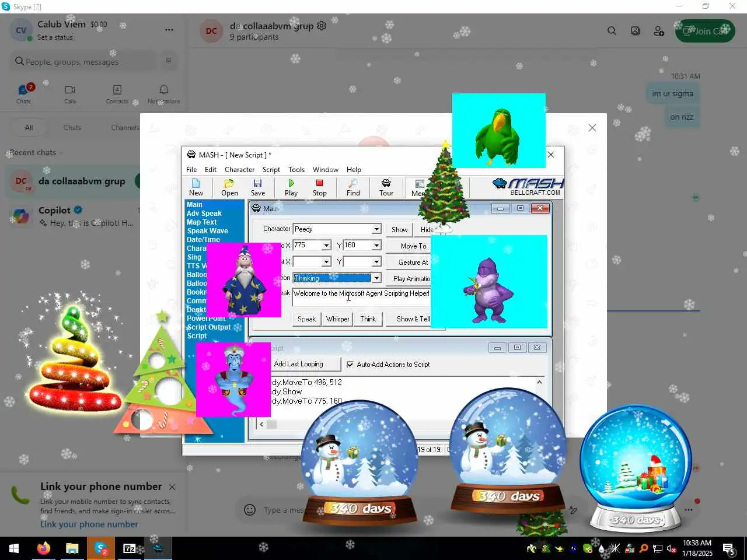Open the Tools menu in MASH
Viewport: 747px width, 560px height.
(296, 170)
